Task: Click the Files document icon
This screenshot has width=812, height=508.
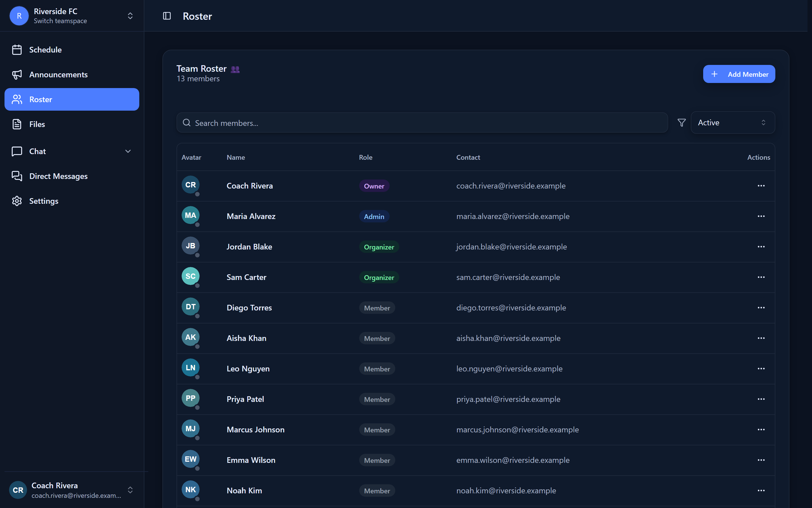Action: 17,124
